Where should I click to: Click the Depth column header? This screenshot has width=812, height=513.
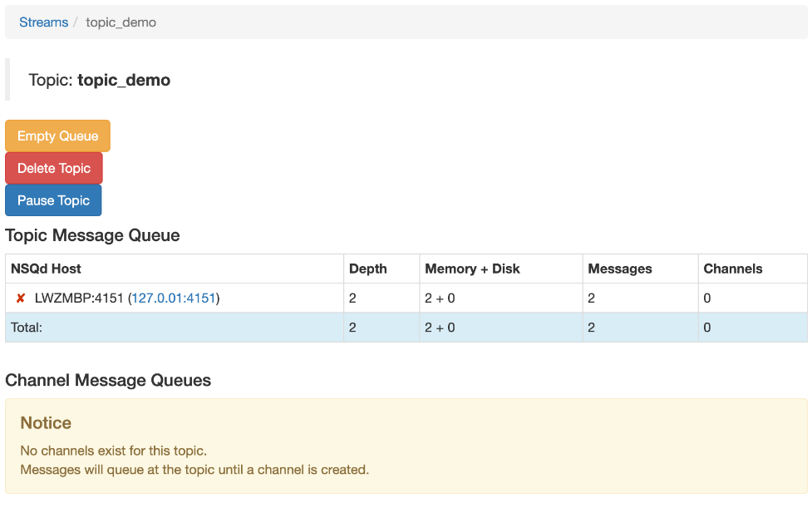367,269
